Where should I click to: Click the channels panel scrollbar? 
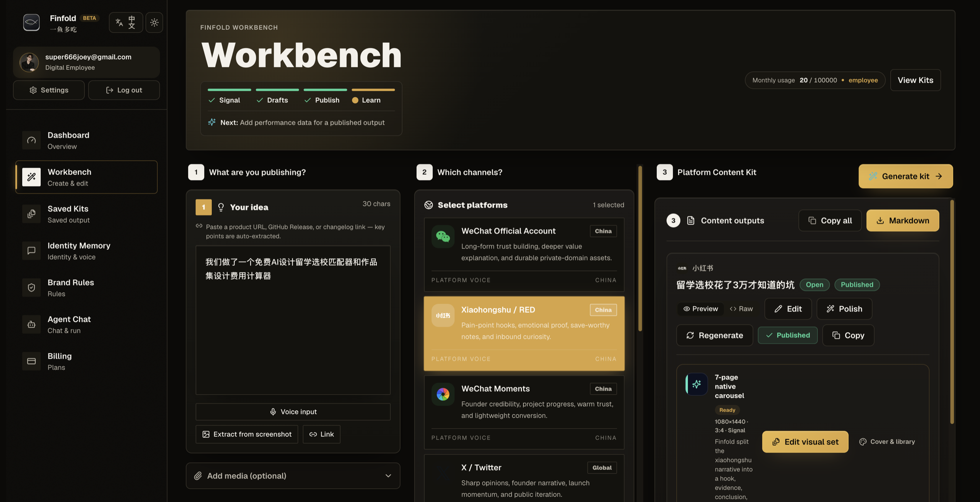[x=640, y=249]
